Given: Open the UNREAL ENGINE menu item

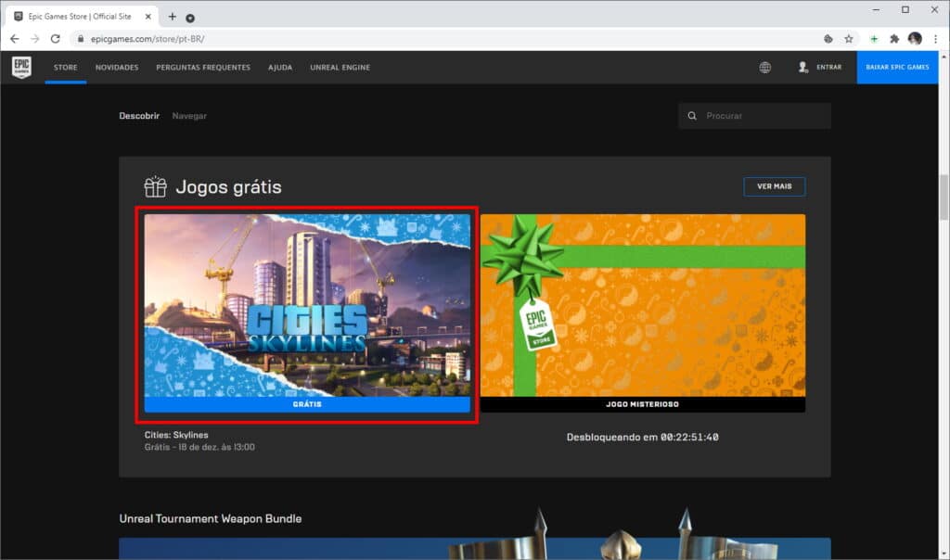Looking at the screenshot, I should 340,67.
